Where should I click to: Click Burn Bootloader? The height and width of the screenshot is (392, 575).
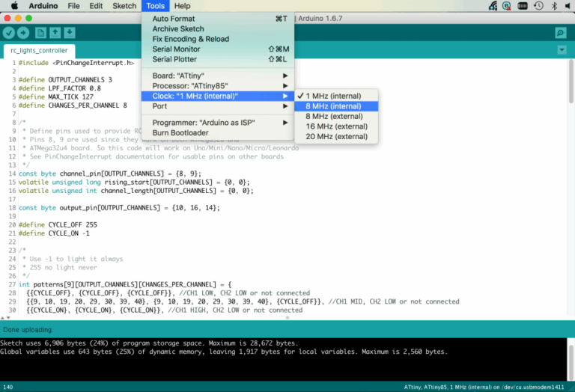click(180, 132)
